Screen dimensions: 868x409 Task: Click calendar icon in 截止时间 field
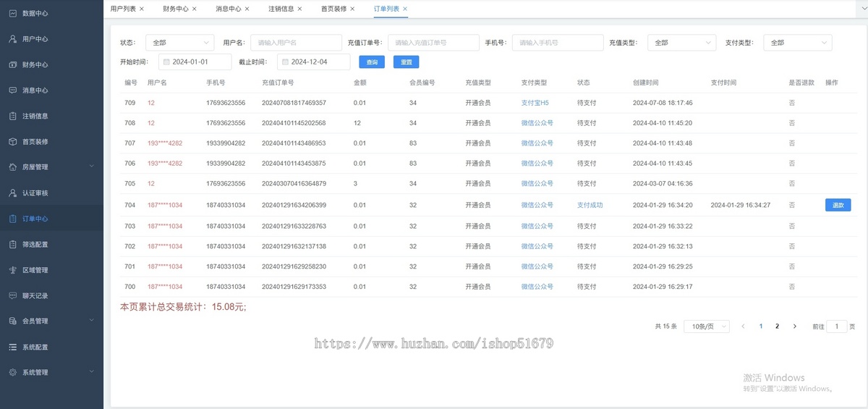tap(285, 62)
